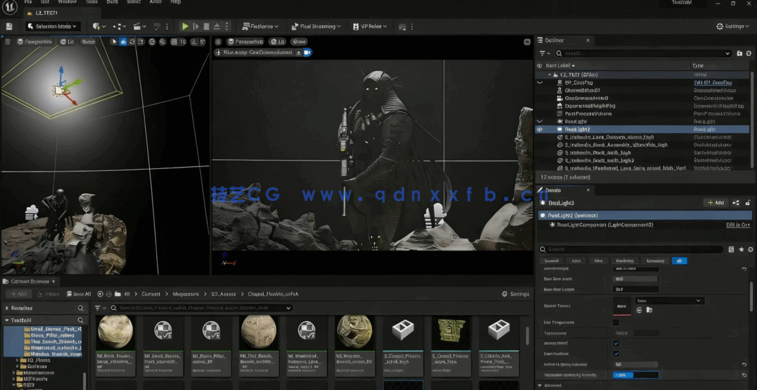Select the All filter tab in Details
Screen dimensions: 757x390
[679, 261]
